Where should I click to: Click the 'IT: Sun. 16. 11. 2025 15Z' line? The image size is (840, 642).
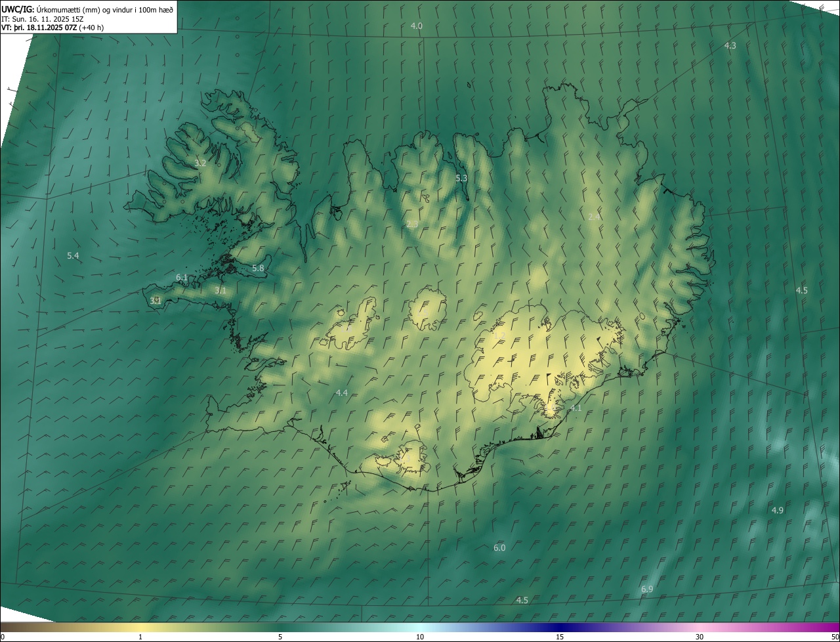coord(43,19)
